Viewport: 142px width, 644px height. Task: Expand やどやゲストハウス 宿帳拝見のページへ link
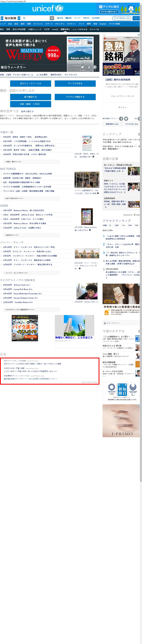click(x=31, y=310)
